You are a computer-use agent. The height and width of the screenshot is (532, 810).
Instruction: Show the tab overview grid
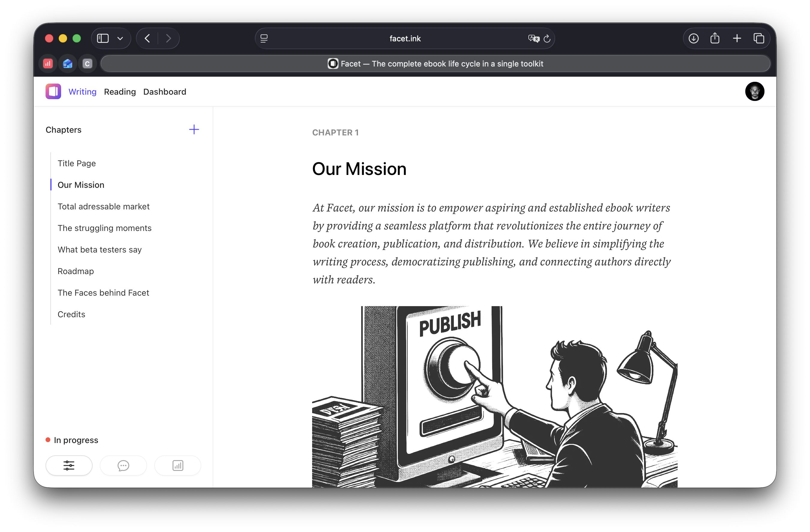[x=759, y=38]
